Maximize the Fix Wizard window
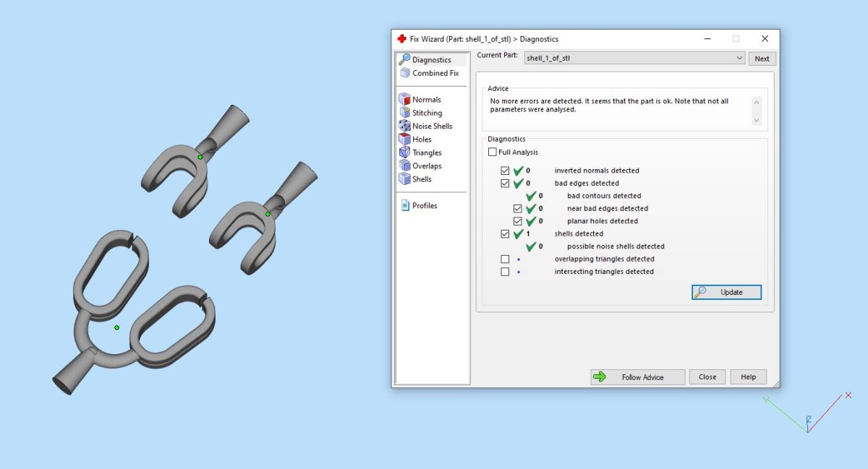This screenshot has width=868, height=469. pos(736,39)
